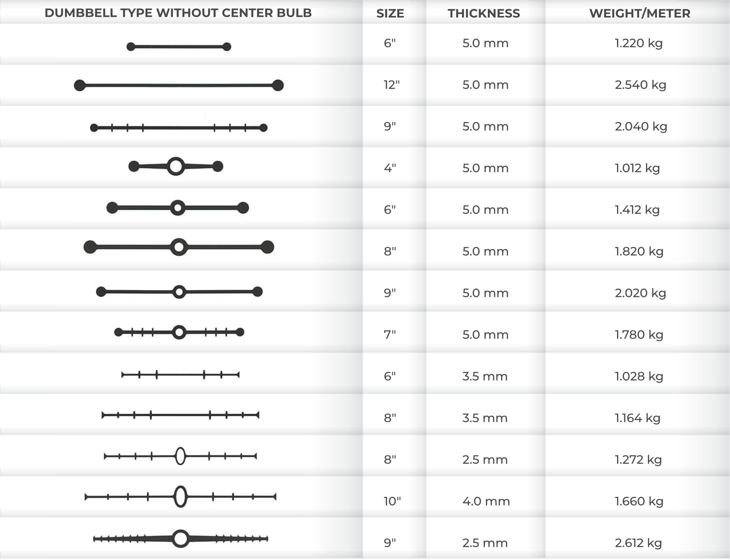The image size is (730, 560).
Task: Choose profile drawing in the 1.820 kg row
Action: [x=179, y=247]
